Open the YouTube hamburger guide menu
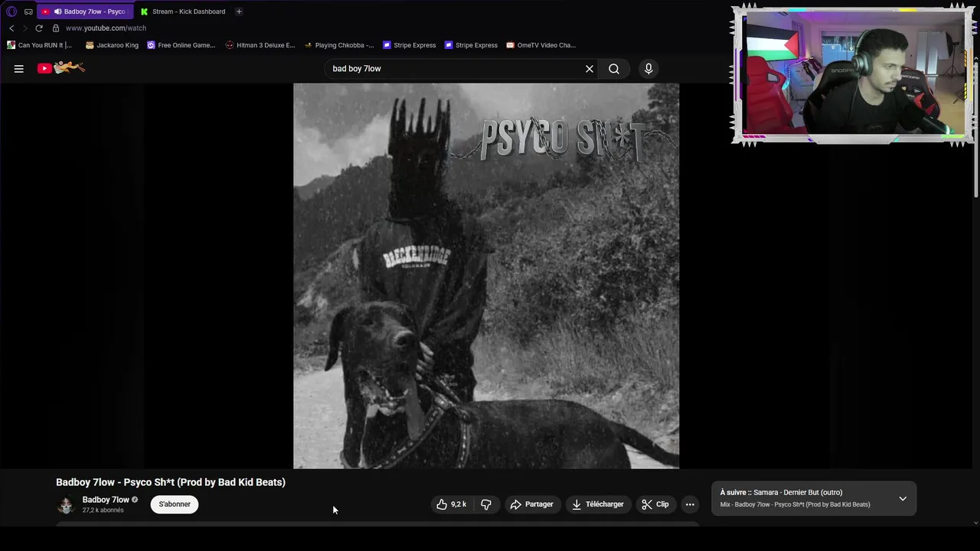980x551 pixels. pos(19,69)
